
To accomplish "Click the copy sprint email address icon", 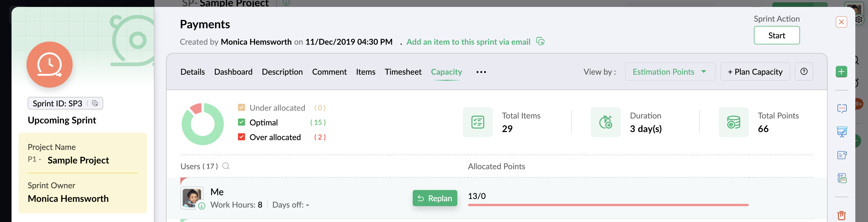I will click(x=540, y=42).
